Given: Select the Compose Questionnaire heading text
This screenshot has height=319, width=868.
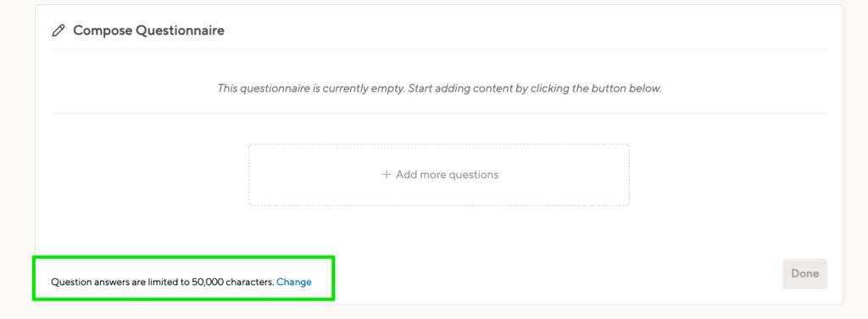Looking at the screenshot, I should [x=149, y=31].
